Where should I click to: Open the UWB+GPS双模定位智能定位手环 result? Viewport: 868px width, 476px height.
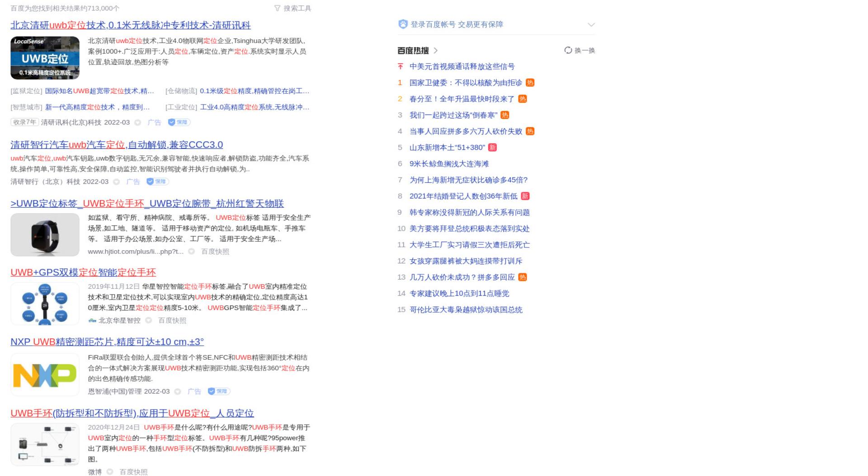pos(83,272)
